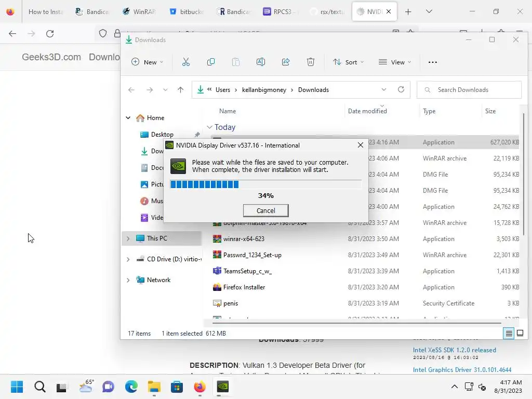Screen dimensions: 532x399
Task: Select Desktop in the navigation pane
Action: coord(162,135)
